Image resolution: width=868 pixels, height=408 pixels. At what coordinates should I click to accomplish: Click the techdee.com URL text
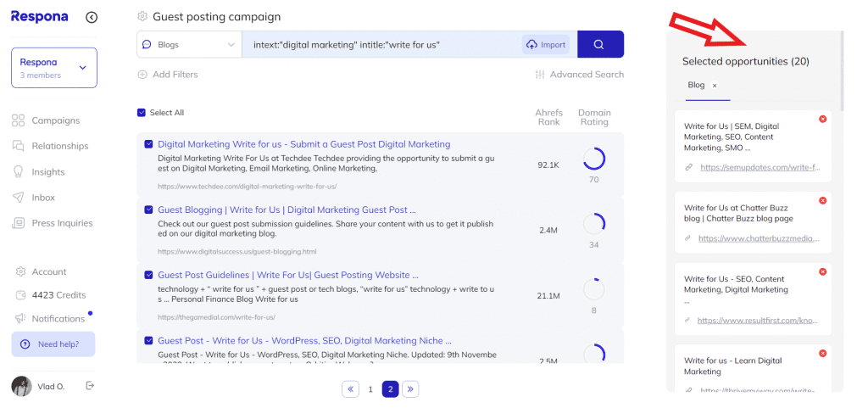pos(247,187)
